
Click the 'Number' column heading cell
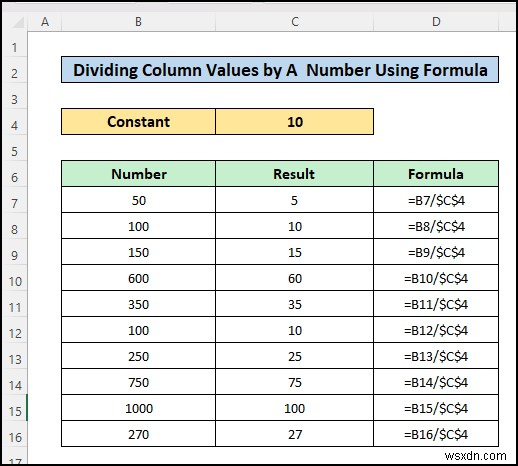point(138,174)
